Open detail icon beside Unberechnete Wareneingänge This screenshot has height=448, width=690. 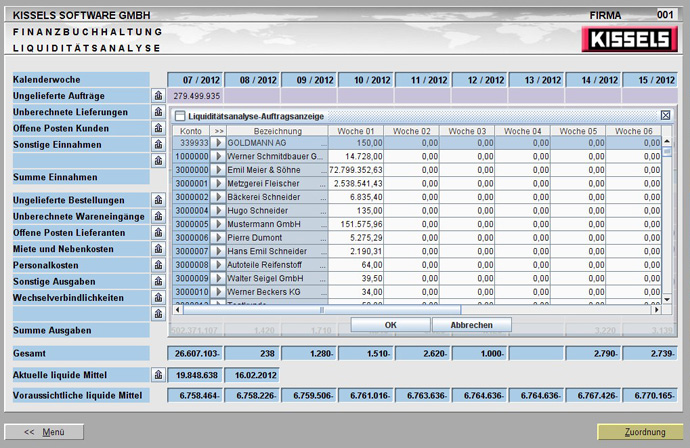click(x=158, y=216)
